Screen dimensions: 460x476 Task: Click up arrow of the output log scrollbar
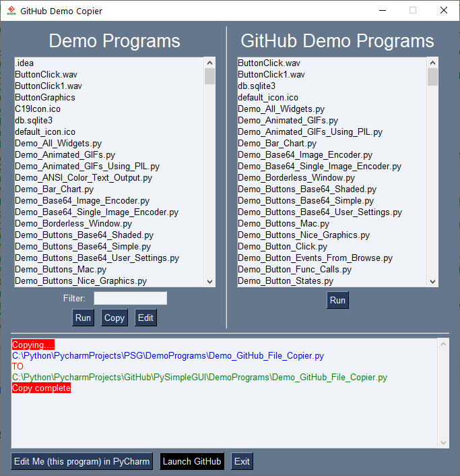click(x=443, y=344)
